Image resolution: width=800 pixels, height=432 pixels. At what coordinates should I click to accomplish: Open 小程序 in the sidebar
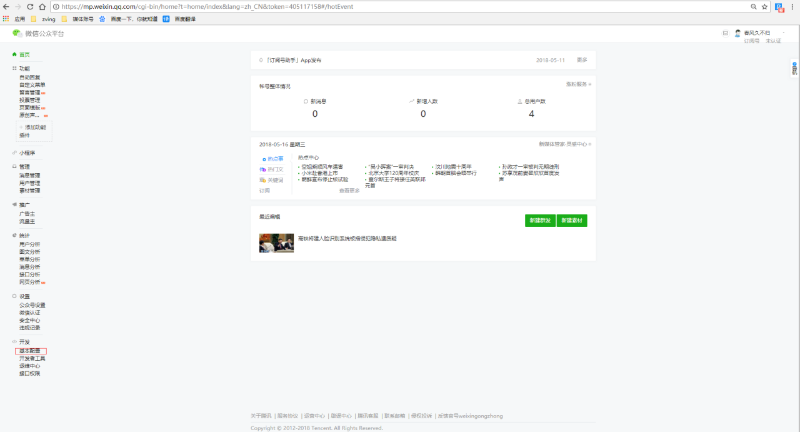pos(27,153)
